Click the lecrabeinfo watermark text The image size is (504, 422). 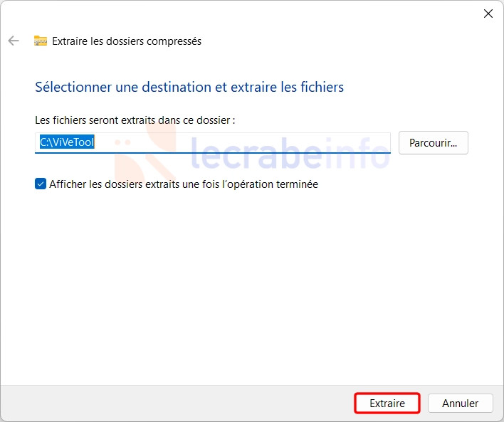pyautogui.click(x=289, y=153)
